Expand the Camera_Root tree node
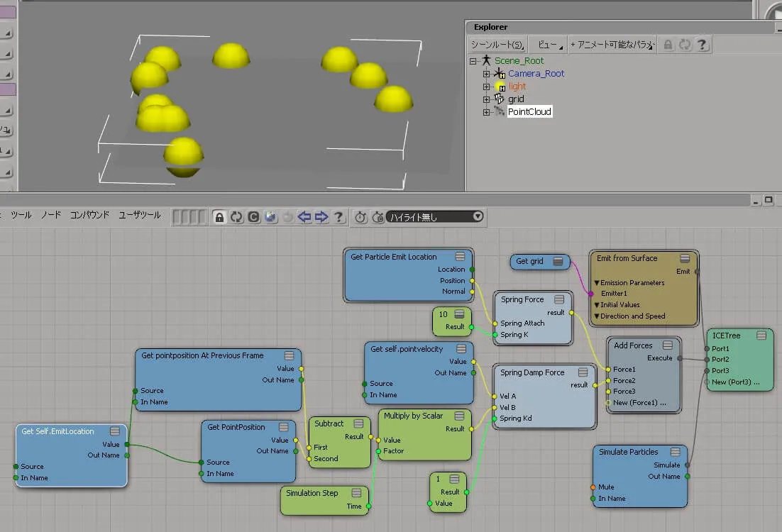The width and height of the screenshot is (782, 532). (x=486, y=74)
